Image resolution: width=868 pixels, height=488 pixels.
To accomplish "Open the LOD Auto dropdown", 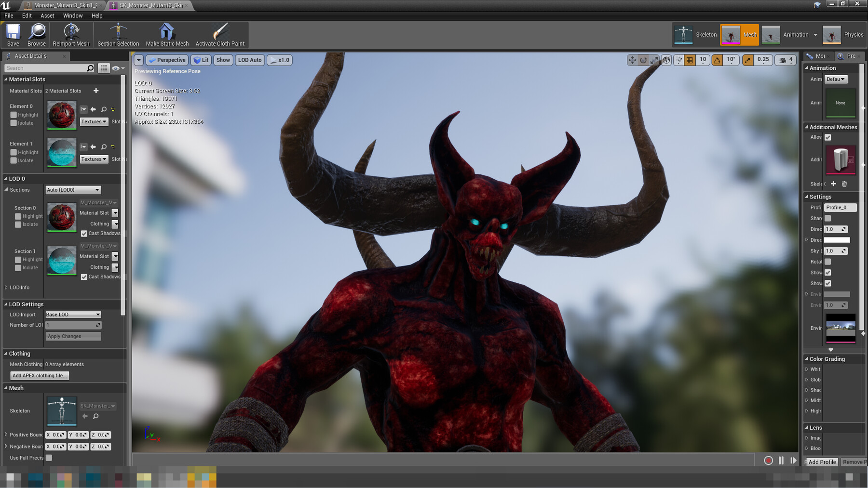I will [249, 60].
